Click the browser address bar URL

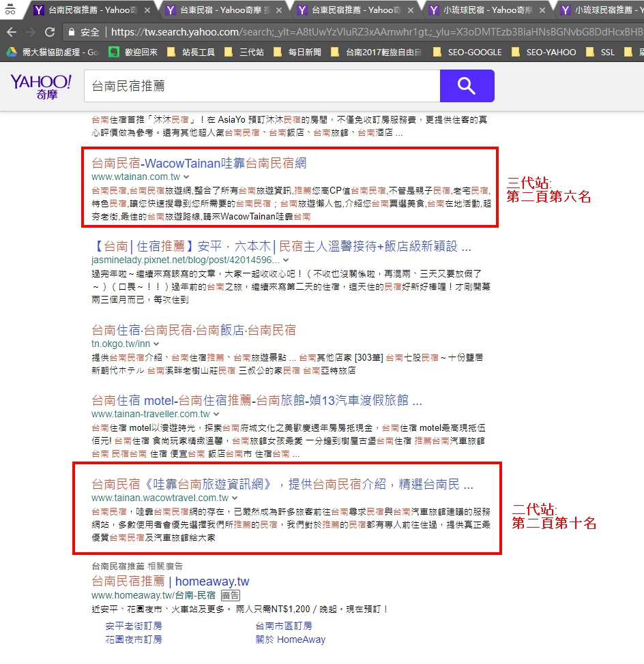tap(377, 32)
